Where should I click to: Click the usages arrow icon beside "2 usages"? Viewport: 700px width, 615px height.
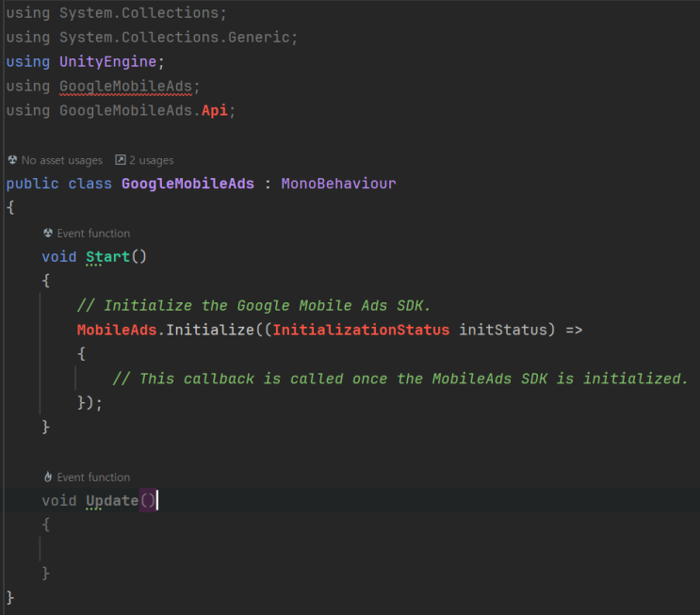click(x=120, y=160)
